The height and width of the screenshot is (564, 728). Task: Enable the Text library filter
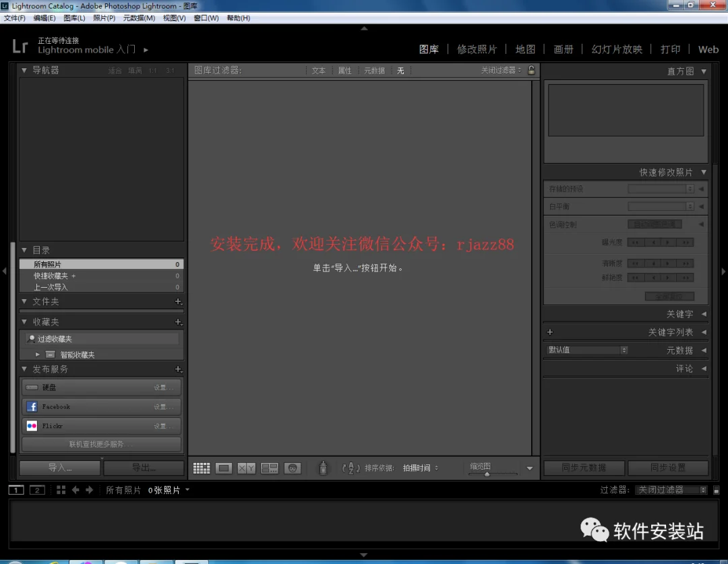click(318, 71)
